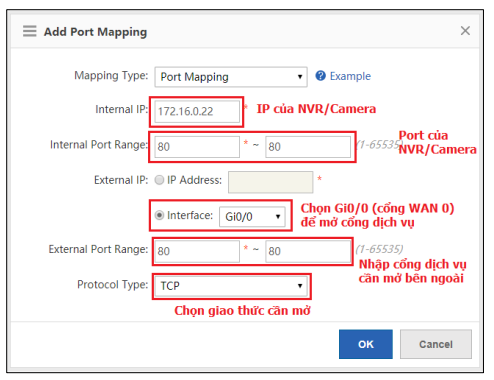Open the Example help link
The width and height of the screenshot is (494, 380).
(350, 76)
